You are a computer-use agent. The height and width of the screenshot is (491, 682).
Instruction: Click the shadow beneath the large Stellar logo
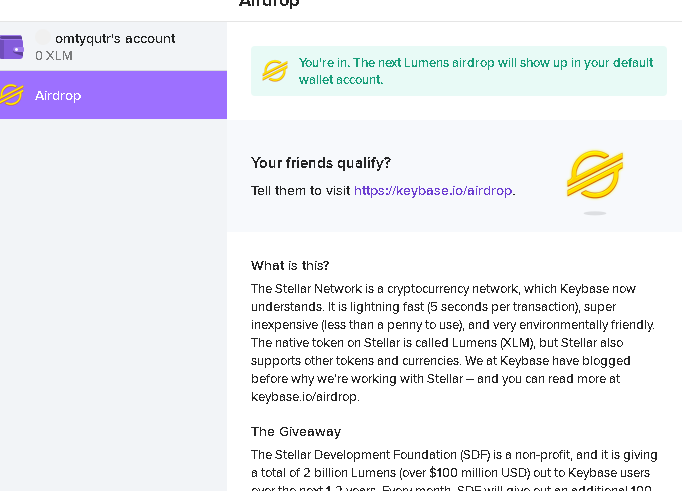click(x=595, y=213)
